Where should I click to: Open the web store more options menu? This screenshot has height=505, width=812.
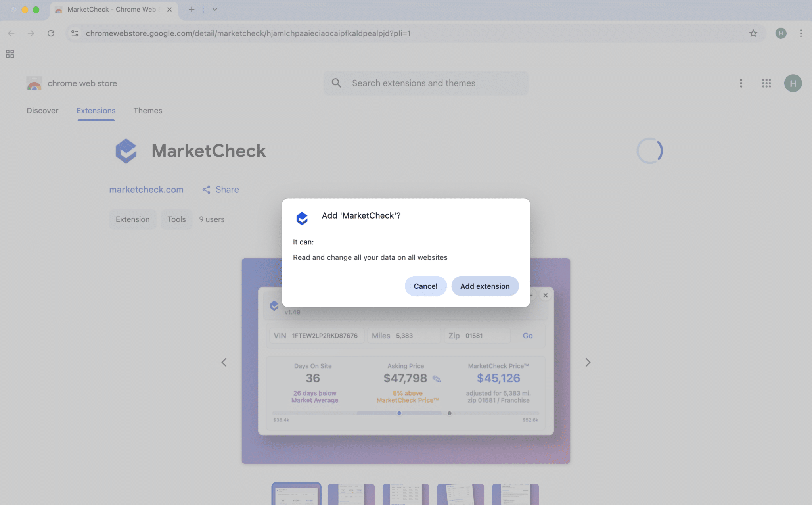(740, 83)
